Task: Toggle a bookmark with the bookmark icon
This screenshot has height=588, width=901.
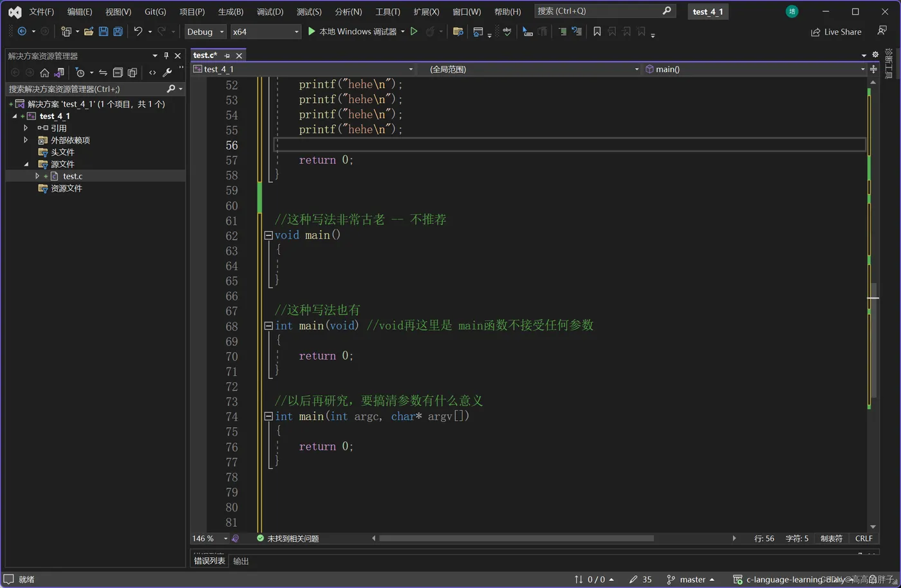Action: 597,32
